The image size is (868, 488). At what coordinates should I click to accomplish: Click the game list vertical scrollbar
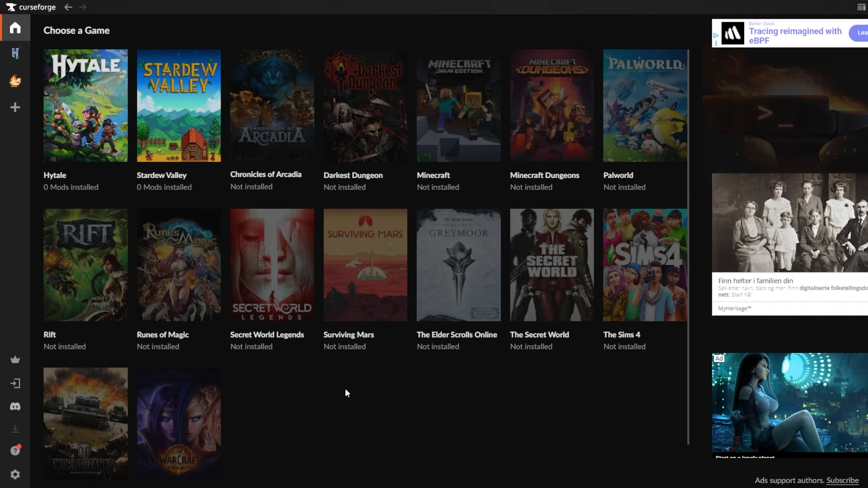[688, 246]
